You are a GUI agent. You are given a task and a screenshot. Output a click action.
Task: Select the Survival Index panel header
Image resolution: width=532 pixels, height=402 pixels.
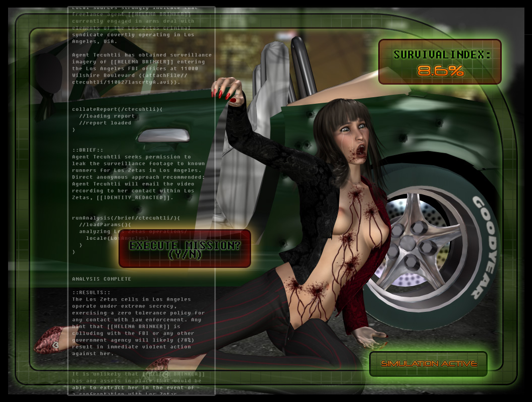click(x=442, y=54)
